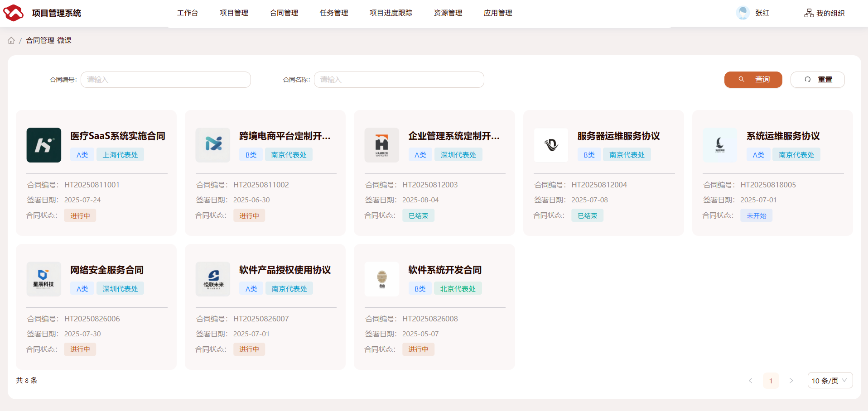The image size is (868, 411).
Task: Click the logo on 服务器运维服务协议 card
Action: click(x=551, y=145)
